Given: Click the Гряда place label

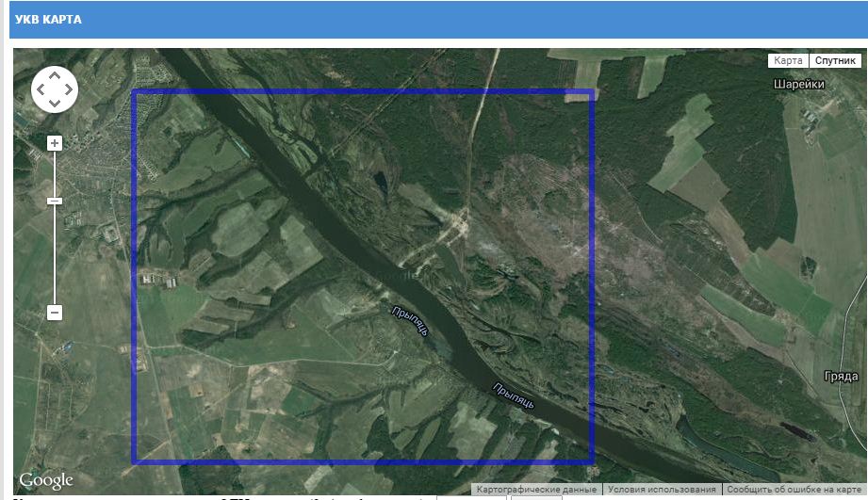Looking at the screenshot, I should click(x=839, y=375).
